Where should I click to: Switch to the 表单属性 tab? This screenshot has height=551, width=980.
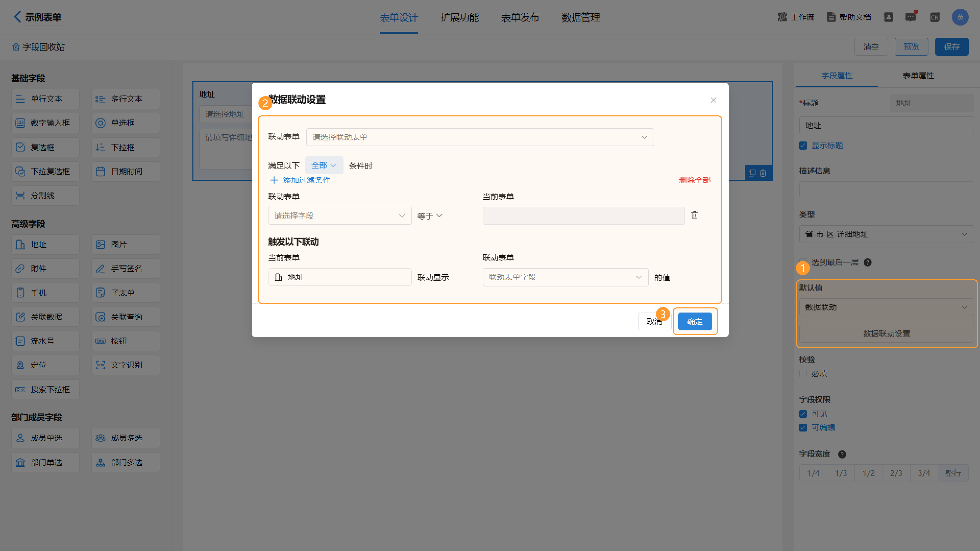[918, 75]
